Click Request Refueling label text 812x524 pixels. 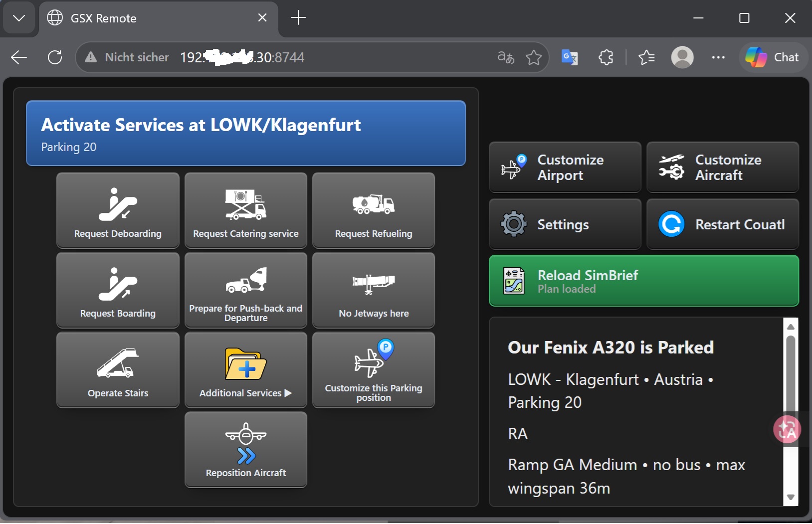[x=374, y=233]
